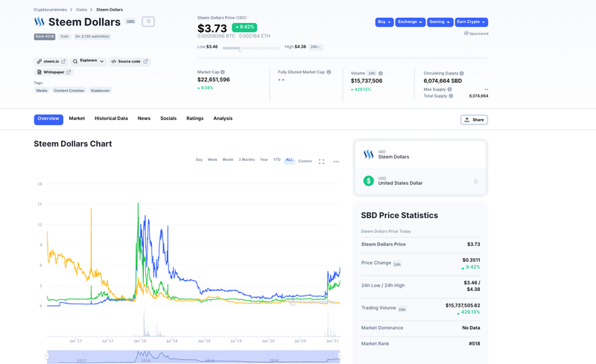Open the Whitepaper link

click(54, 72)
